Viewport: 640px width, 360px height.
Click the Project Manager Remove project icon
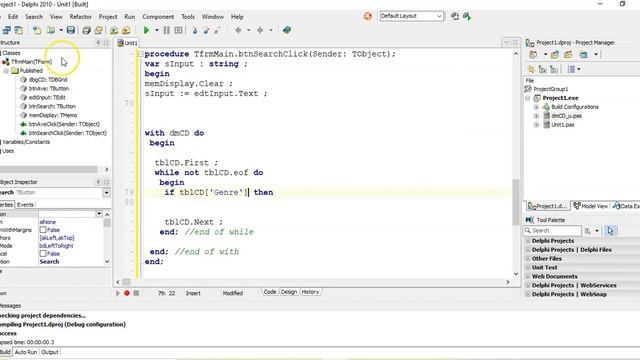tap(568, 54)
